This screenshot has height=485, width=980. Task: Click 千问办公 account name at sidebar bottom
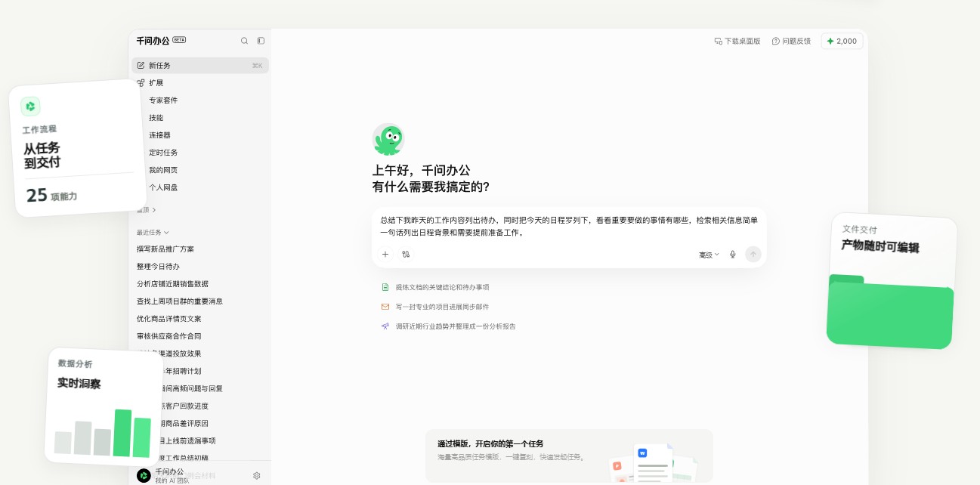coord(169,471)
